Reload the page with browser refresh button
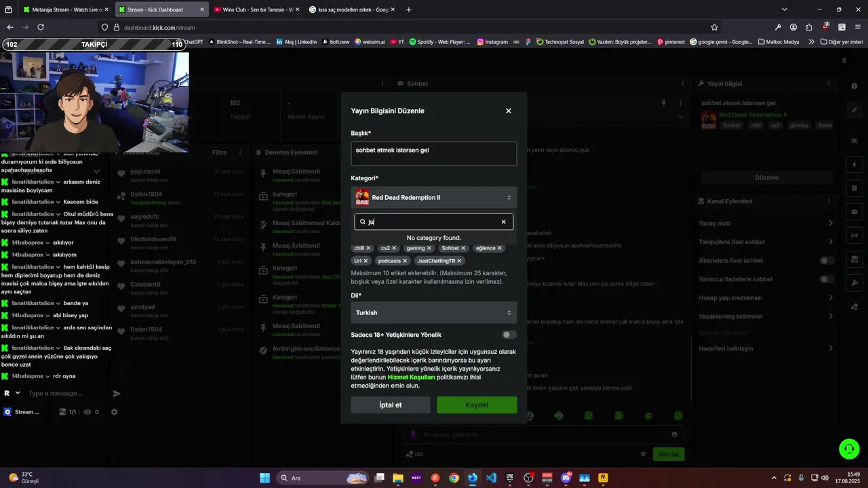Image resolution: width=868 pixels, height=488 pixels. click(x=41, y=27)
